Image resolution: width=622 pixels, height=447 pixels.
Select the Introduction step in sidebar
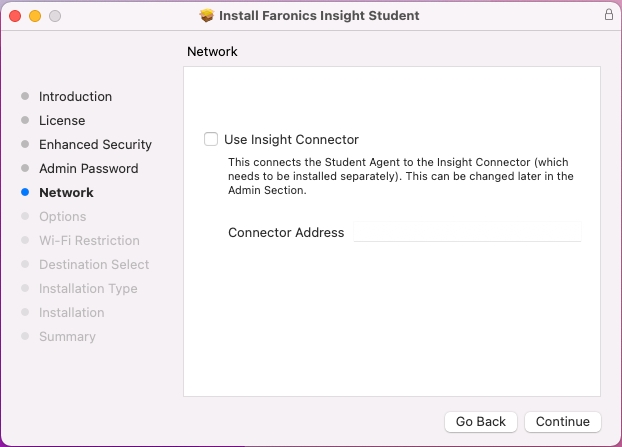click(75, 97)
